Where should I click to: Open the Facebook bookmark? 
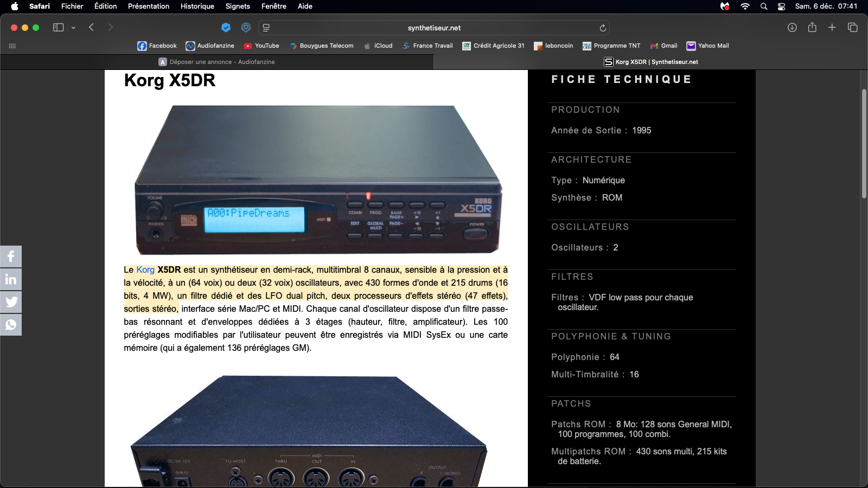(x=157, y=46)
